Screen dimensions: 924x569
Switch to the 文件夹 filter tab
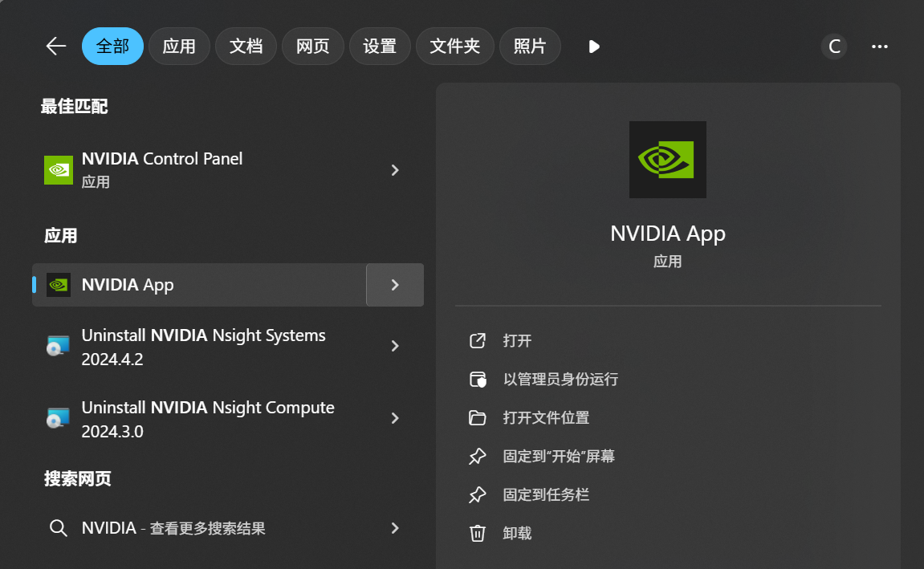coord(455,46)
